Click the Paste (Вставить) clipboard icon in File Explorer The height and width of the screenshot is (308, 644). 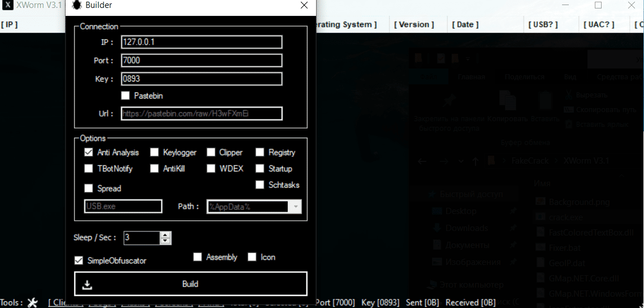(545, 100)
